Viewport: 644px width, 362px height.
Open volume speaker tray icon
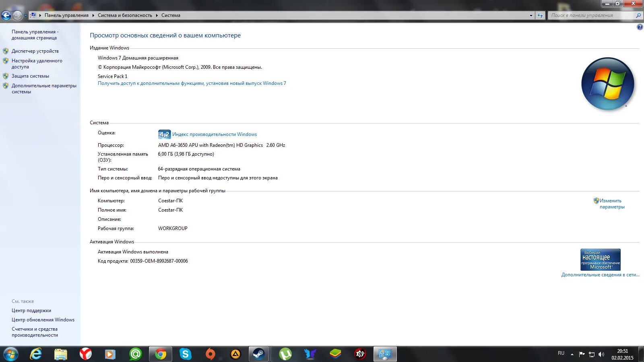pyautogui.click(x=601, y=354)
